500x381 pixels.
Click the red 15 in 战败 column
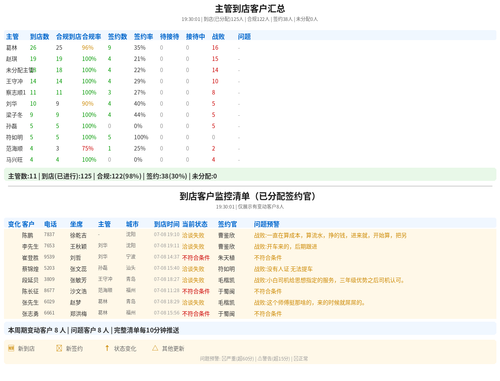pyautogui.click(x=215, y=59)
